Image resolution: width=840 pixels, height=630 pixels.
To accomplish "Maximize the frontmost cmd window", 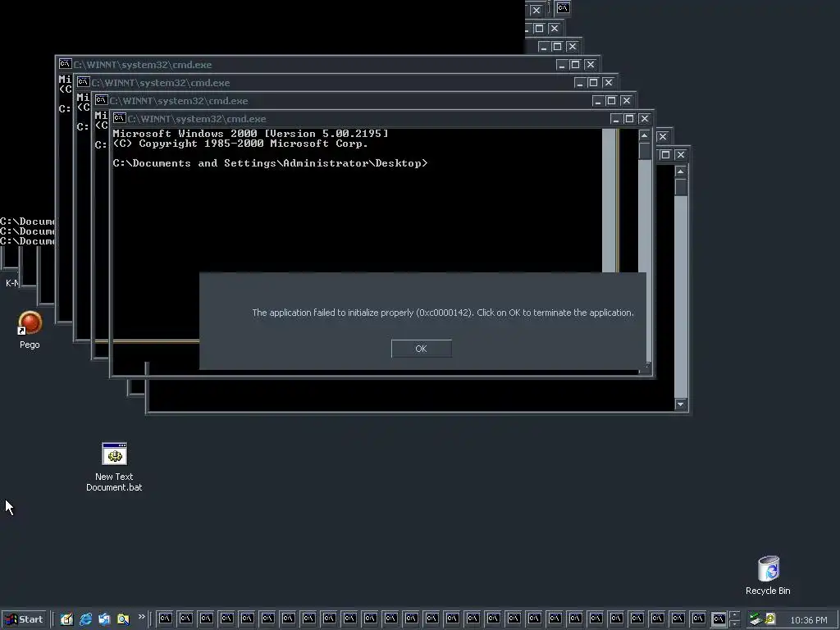I will 629,119.
